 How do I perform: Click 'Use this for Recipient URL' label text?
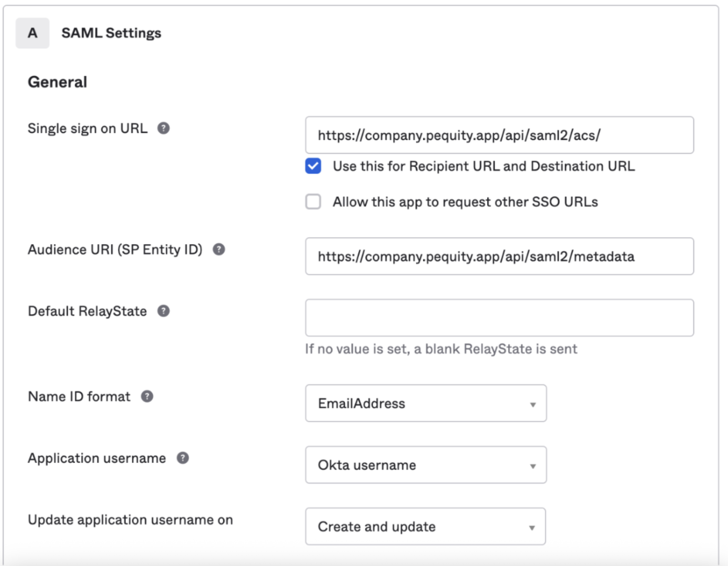pos(484,166)
